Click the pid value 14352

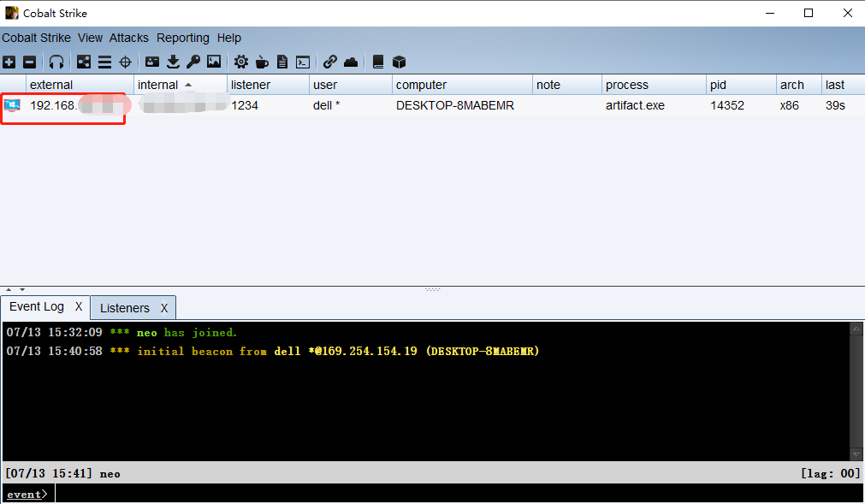pyautogui.click(x=727, y=105)
